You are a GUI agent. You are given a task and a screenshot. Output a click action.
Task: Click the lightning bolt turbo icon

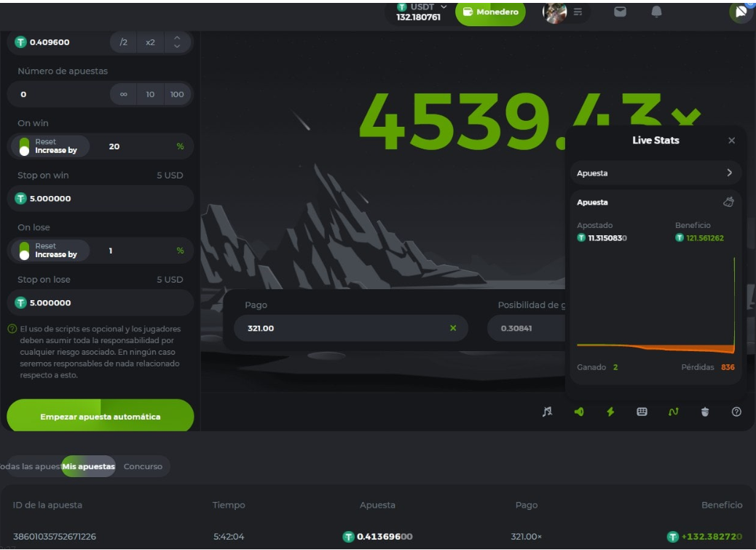(x=610, y=412)
